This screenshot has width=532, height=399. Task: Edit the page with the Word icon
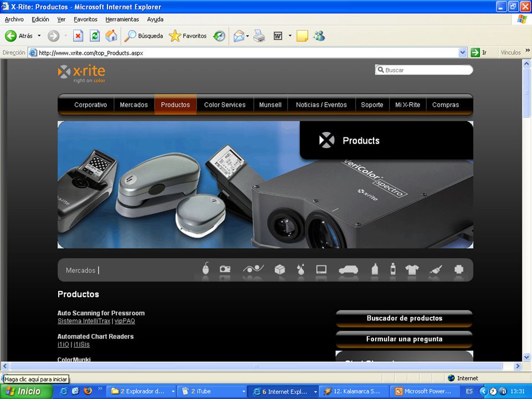point(278,35)
